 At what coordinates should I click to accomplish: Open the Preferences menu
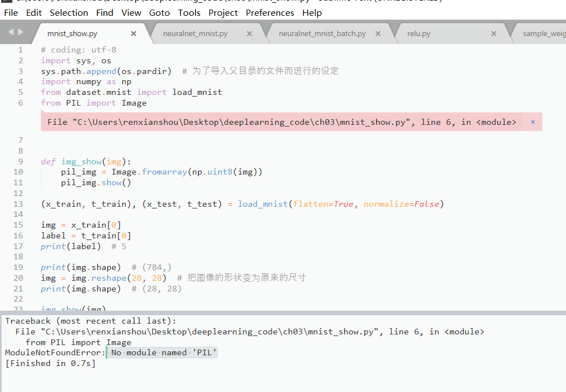(269, 12)
